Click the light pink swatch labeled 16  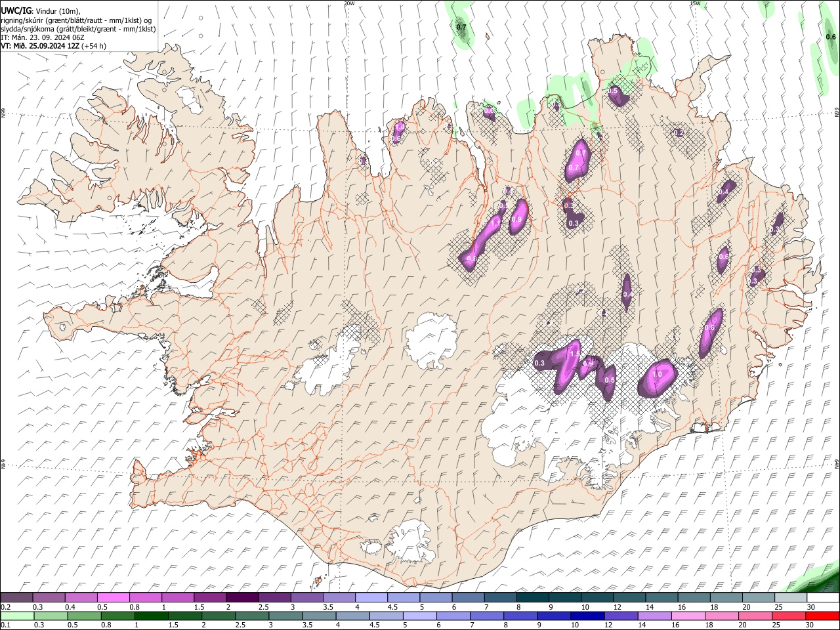click(x=688, y=616)
